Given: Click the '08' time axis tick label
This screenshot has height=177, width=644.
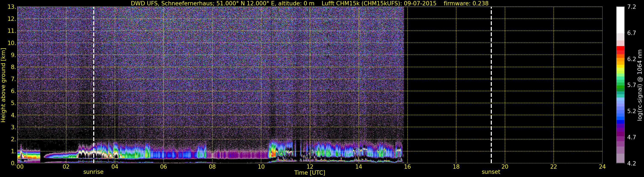Looking at the screenshot, I should click(x=212, y=167).
